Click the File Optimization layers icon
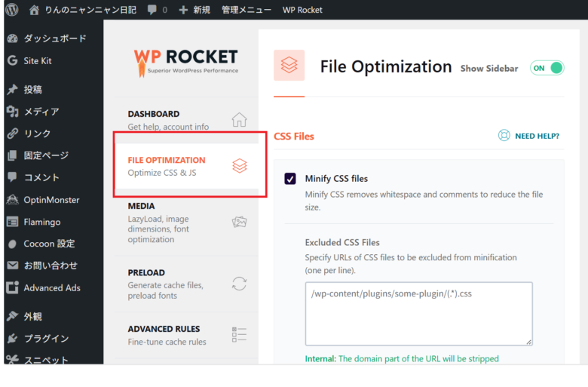The width and height of the screenshot is (588, 387). (239, 166)
